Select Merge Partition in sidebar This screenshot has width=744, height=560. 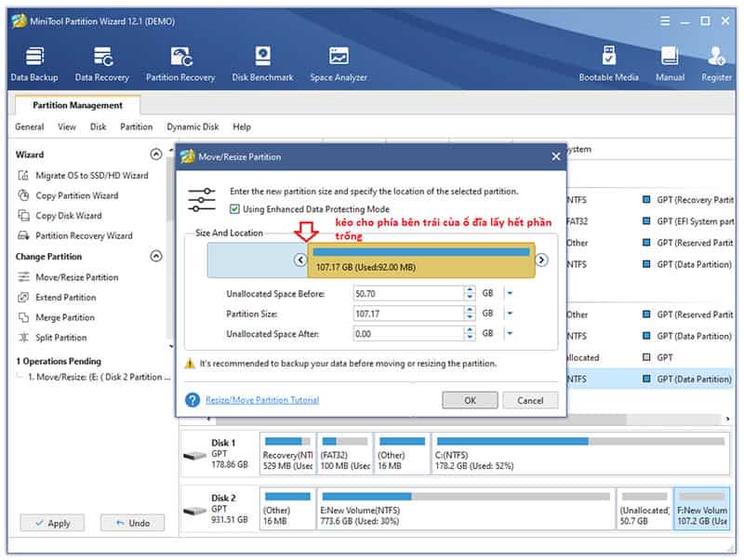click(65, 317)
